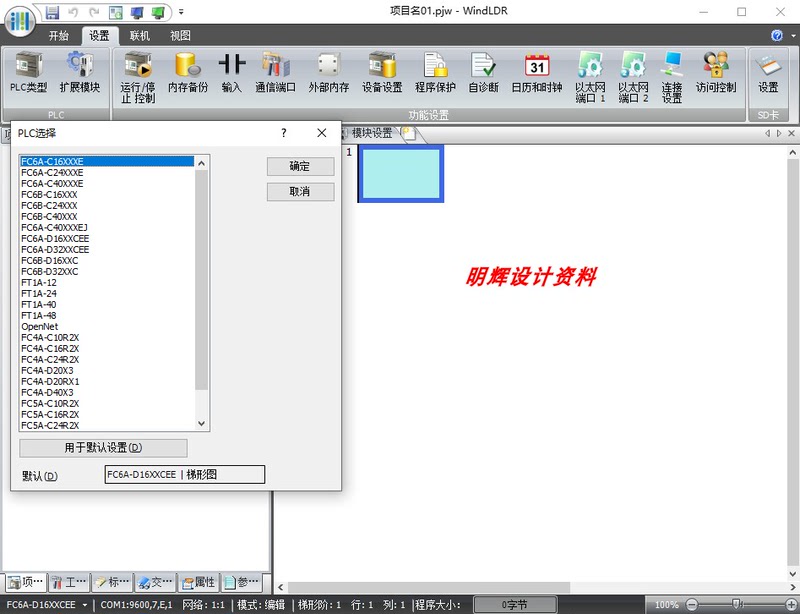This screenshot has width=800, height=614.
Task: Open the PLC类型 ribbon icon
Action: pyautogui.click(x=29, y=72)
